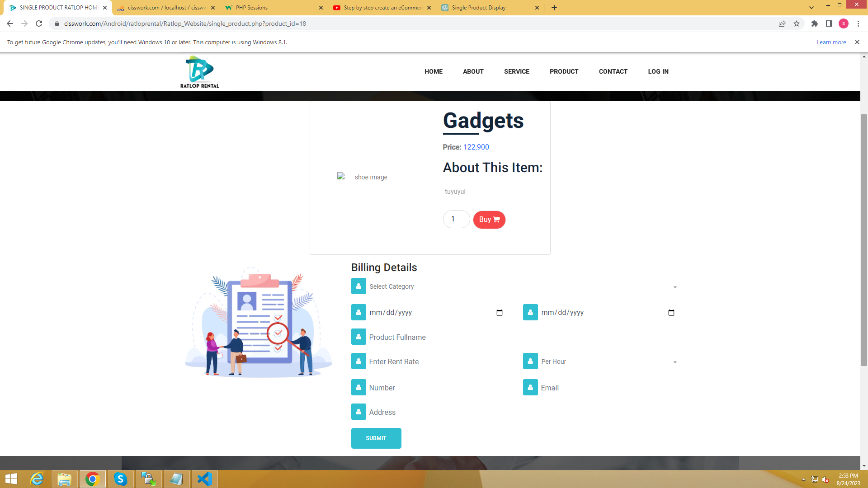The width and height of the screenshot is (868, 488).
Task: Submit the billing details form
Action: pyautogui.click(x=376, y=438)
